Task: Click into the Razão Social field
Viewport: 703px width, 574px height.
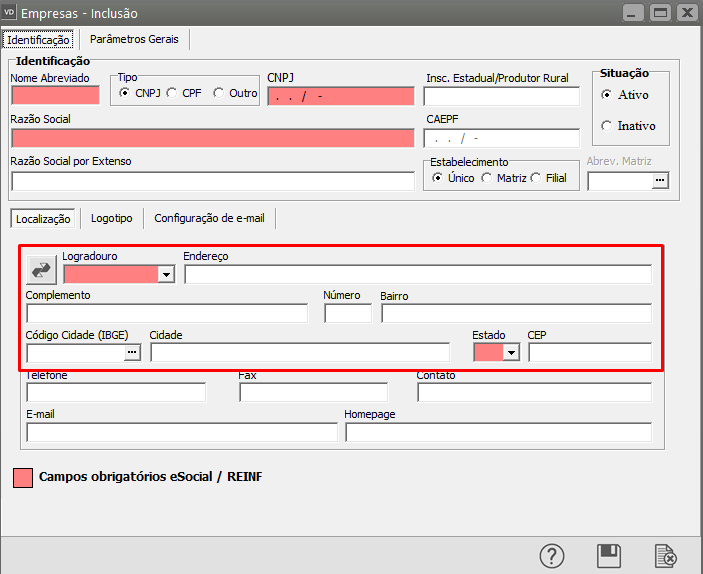Action: (x=212, y=137)
